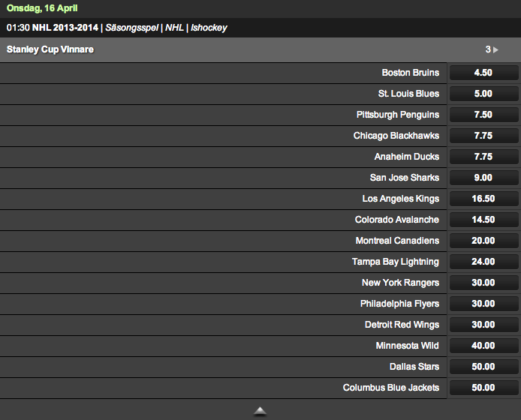Pick the 24.00 odds for Tampa Bay Lightning
Screen dimensions: 521x420
pos(483,262)
